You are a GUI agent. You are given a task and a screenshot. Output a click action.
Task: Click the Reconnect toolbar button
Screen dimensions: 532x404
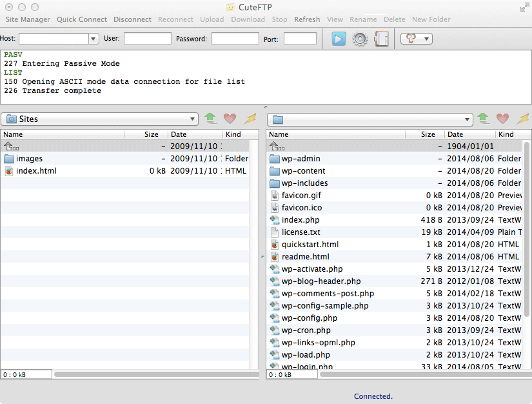coord(176,19)
